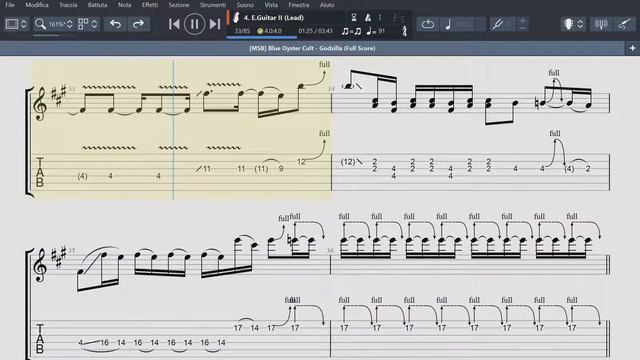
Task: Click the fret 12 bend note in tablature
Action: coord(301,162)
